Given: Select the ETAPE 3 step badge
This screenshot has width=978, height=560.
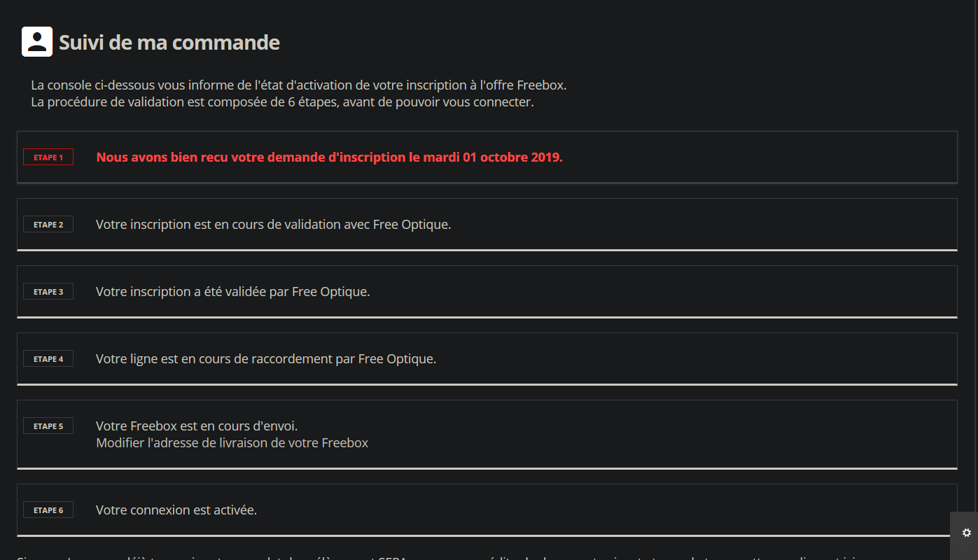Looking at the screenshot, I should coord(48,292).
